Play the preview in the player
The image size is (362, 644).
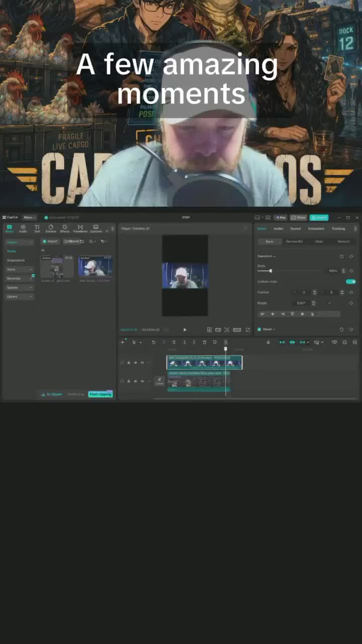point(185,330)
